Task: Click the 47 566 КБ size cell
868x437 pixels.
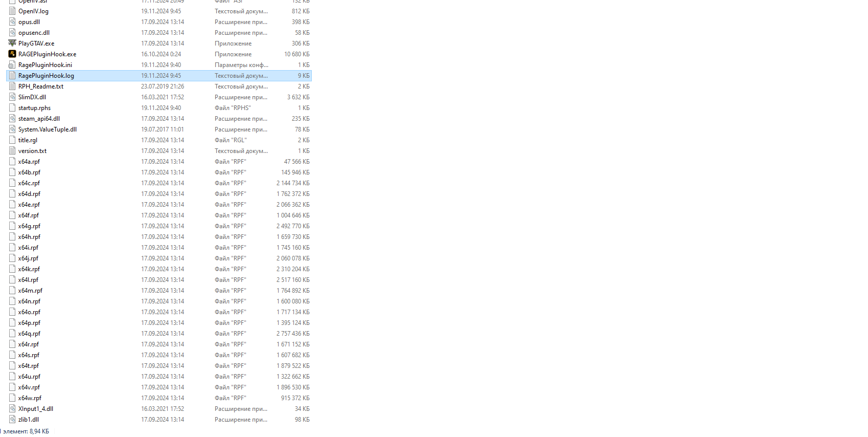Action: tap(297, 162)
